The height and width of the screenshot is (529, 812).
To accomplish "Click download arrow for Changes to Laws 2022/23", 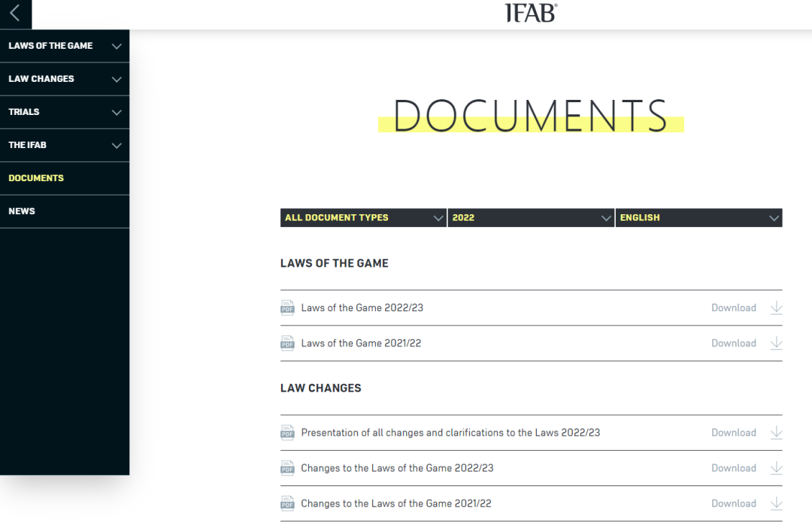I will (x=776, y=468).
